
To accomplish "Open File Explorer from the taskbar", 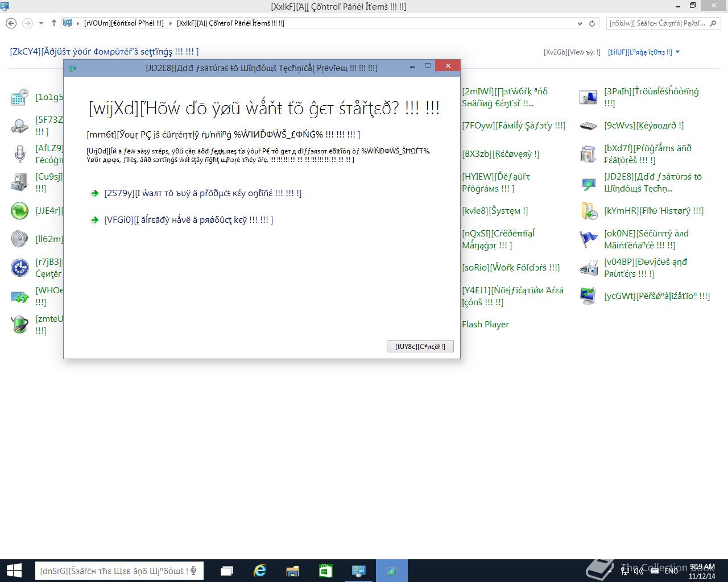I will point(292,571).
